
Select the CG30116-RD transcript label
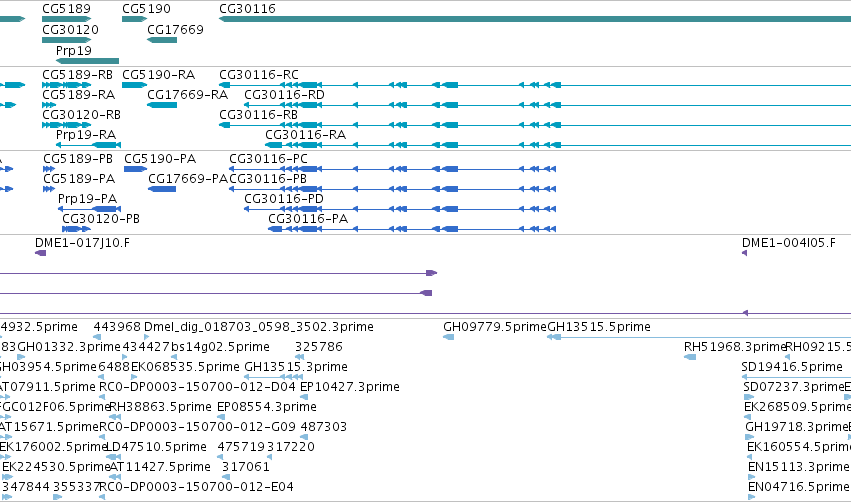coord(284,94)
